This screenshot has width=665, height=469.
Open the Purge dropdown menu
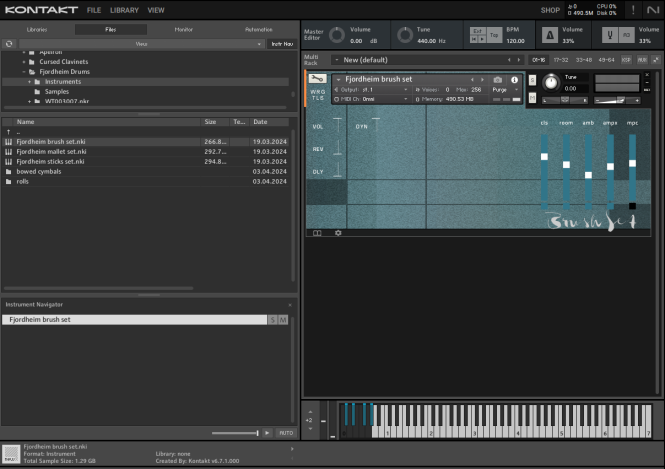(x=506, y=89)
